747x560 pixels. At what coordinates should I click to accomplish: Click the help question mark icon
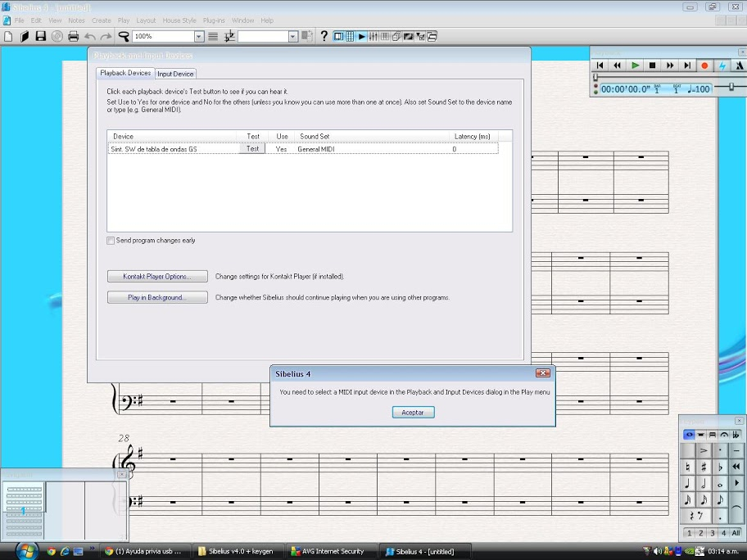(324, 37)
